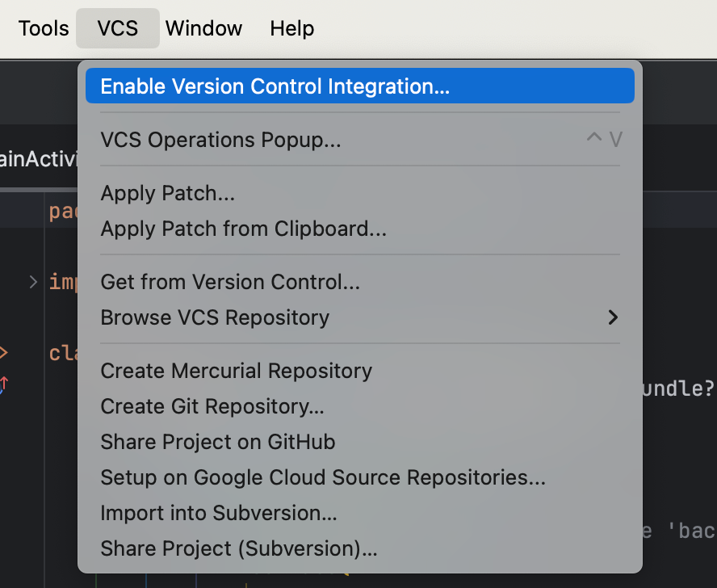Open the VCS Operations Popup entry

click(220, 140)
